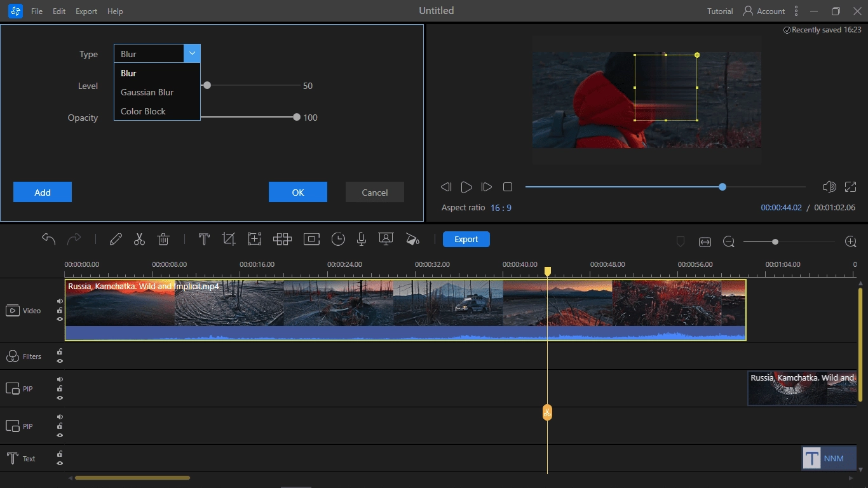Click the Text track T icon
The image size is (868, 488).
tap(12, 458)
